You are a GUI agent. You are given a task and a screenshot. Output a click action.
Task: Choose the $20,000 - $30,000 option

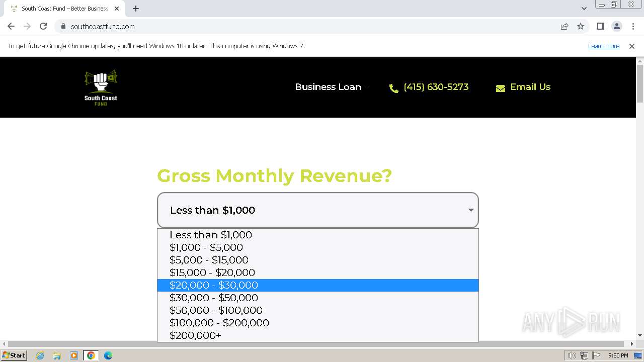point(318,285)
